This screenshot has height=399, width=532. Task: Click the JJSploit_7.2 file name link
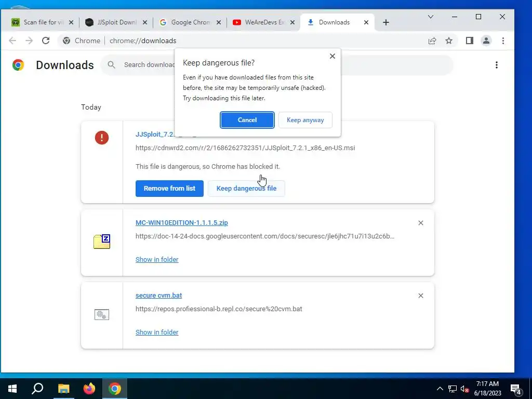pos(155,135)
